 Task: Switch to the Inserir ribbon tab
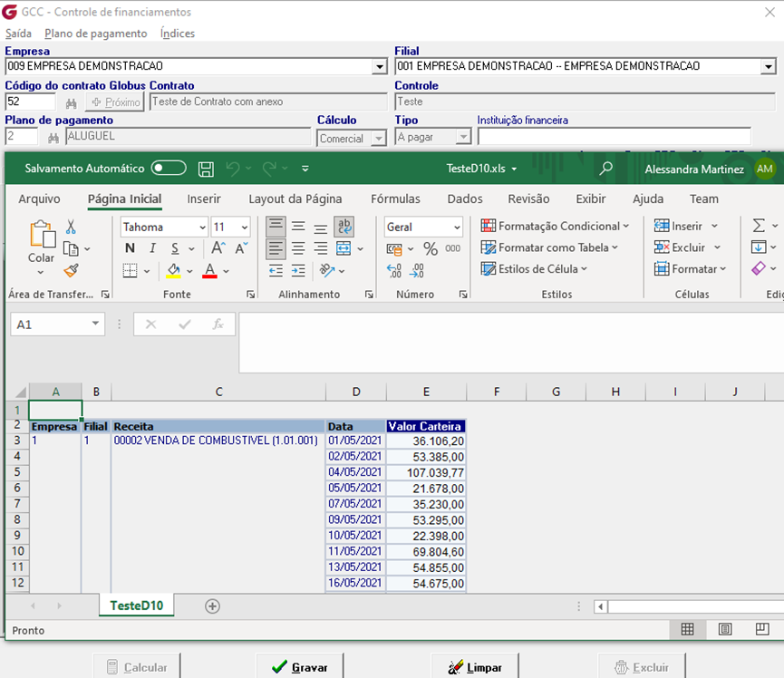204,199
